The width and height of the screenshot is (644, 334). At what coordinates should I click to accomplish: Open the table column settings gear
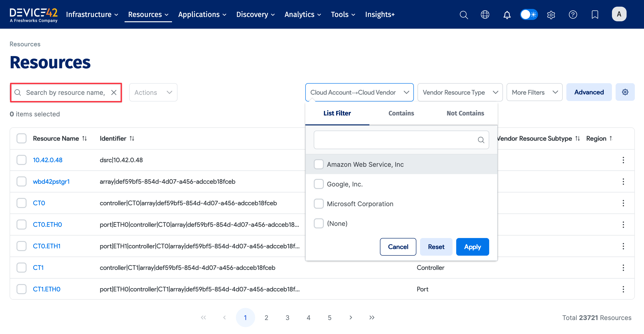tap(625, 92)
